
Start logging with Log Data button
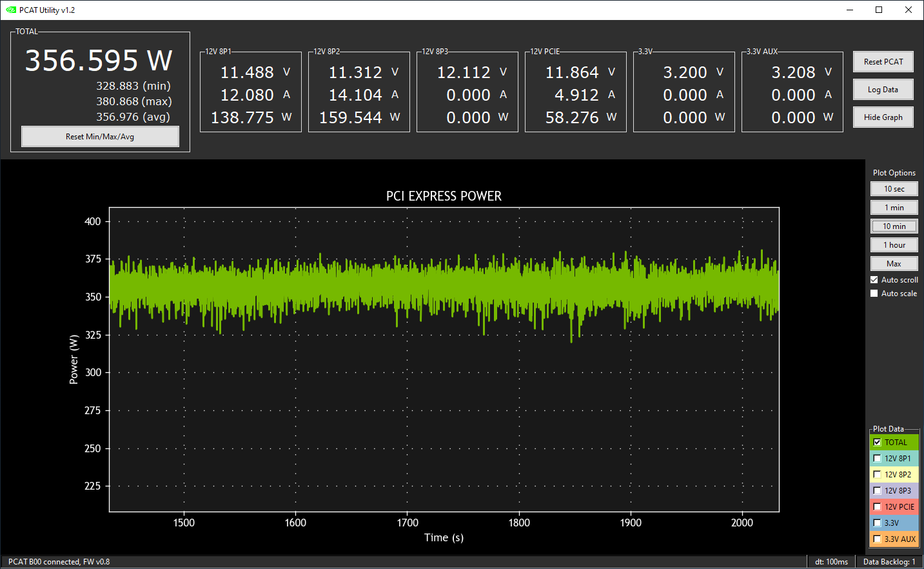[x=883, y=90]
